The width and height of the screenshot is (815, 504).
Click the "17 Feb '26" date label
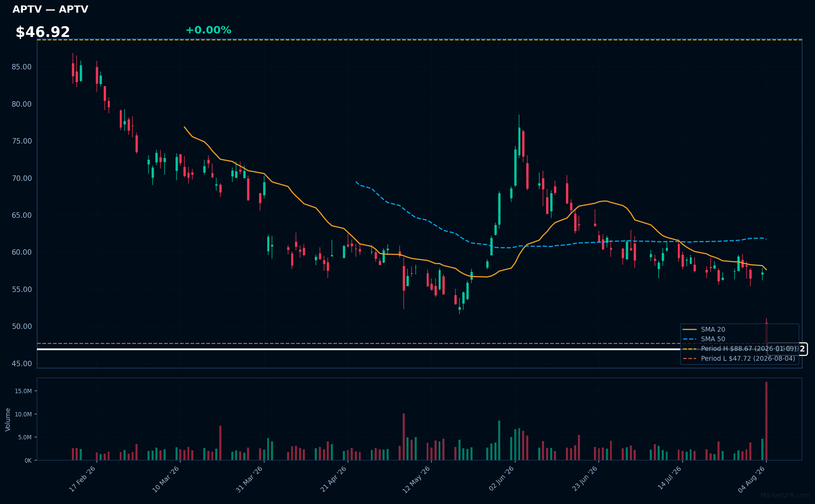pos(82,479)
